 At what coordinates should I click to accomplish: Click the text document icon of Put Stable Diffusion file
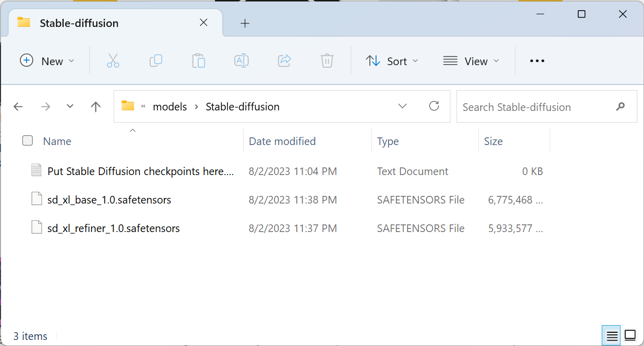tap(36, 170)
